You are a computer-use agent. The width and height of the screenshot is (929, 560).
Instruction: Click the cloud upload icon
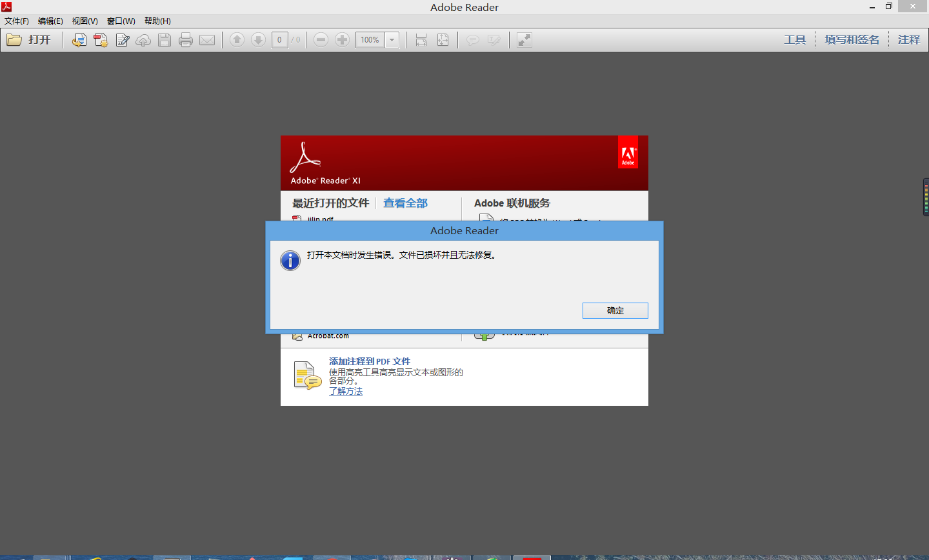tap(143, 40)
